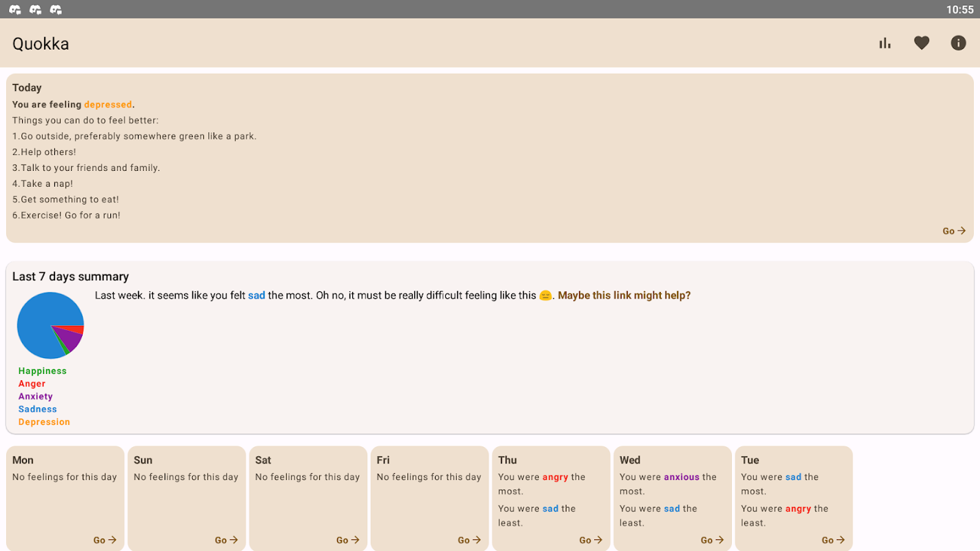Viewport: 980px width, 551px height.
Task: Click the Wed day heading
Action: point(630,460)
